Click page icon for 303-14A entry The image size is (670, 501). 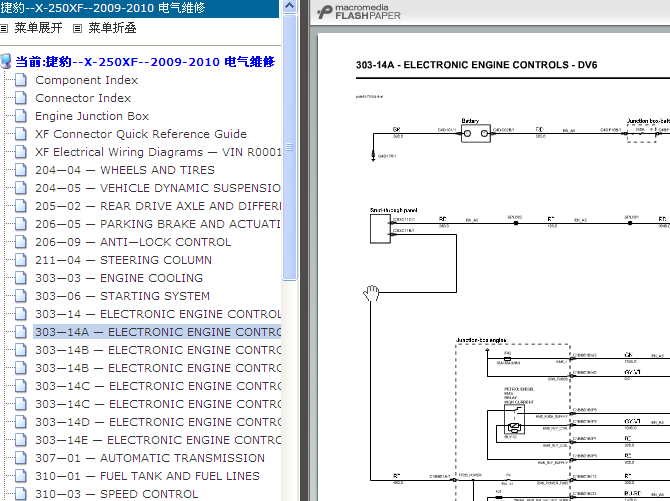(21, 332)
